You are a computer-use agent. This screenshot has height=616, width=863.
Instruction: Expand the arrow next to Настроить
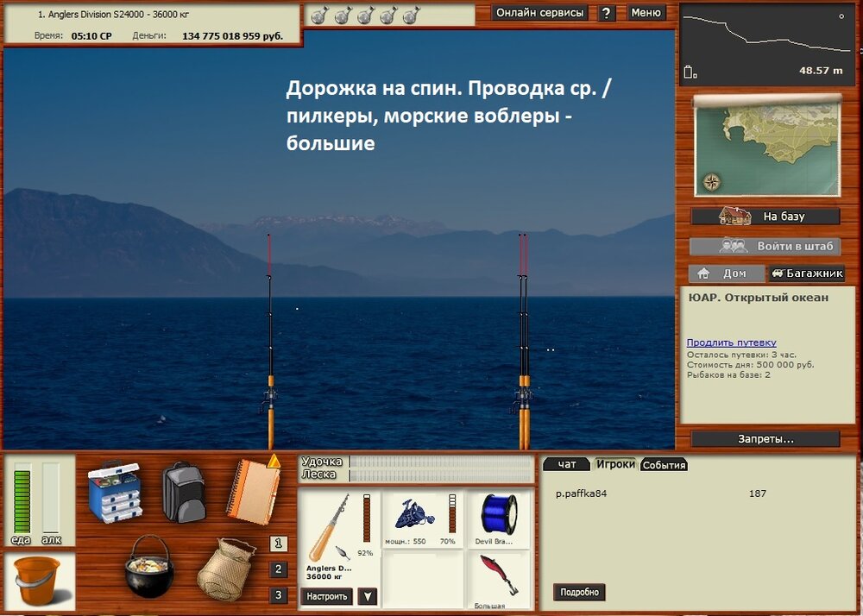[367, 596]
